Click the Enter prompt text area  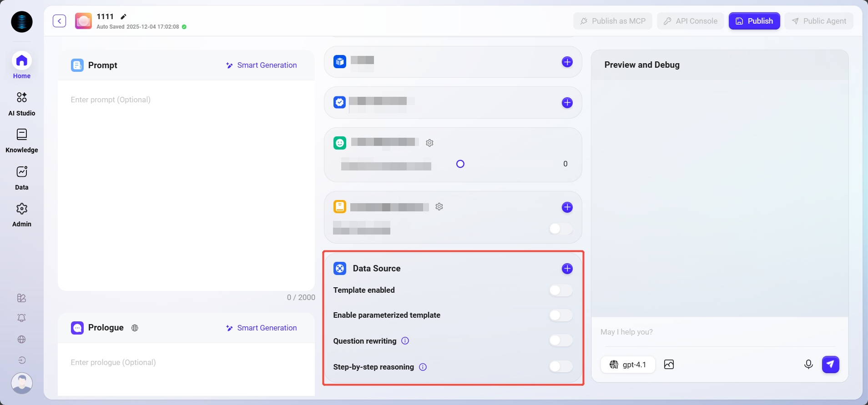click(186, 182)
